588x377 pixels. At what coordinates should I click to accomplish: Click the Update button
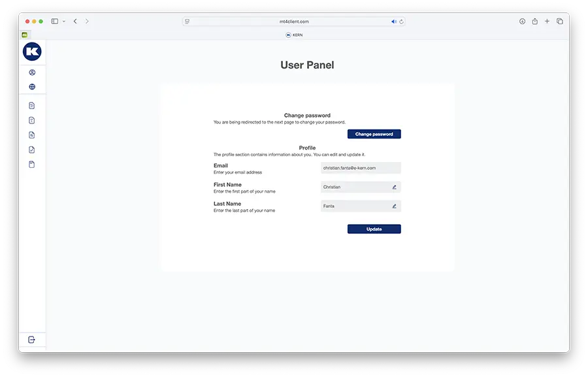374,229
